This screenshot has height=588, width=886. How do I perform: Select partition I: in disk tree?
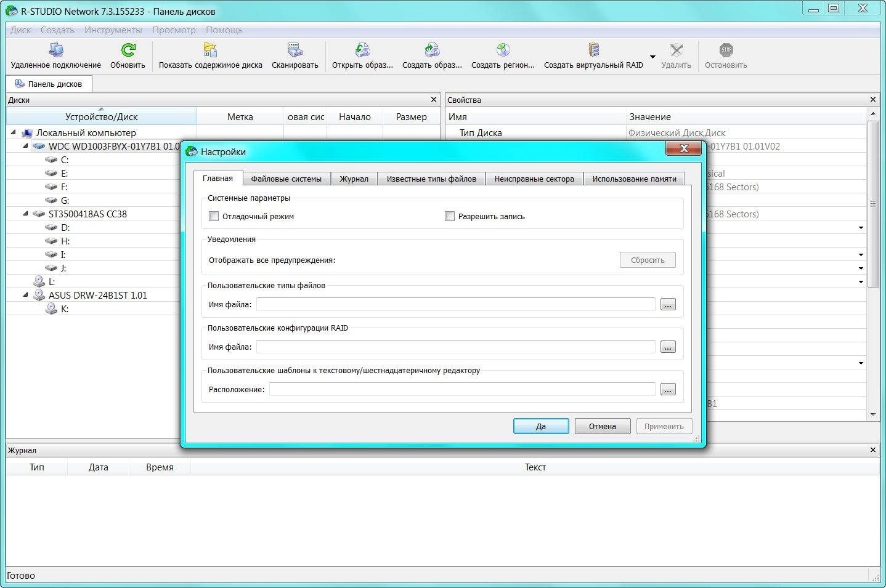coord(63,255)
